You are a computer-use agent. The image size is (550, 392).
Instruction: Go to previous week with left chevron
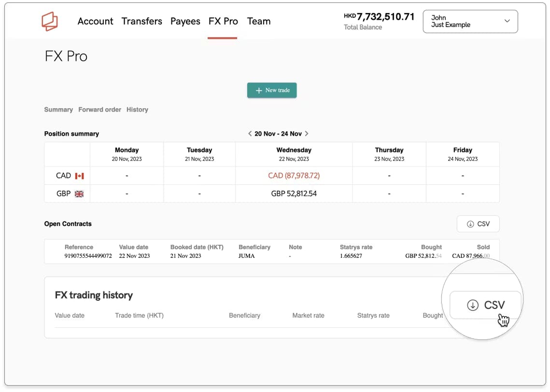click(x=250, y=134)
